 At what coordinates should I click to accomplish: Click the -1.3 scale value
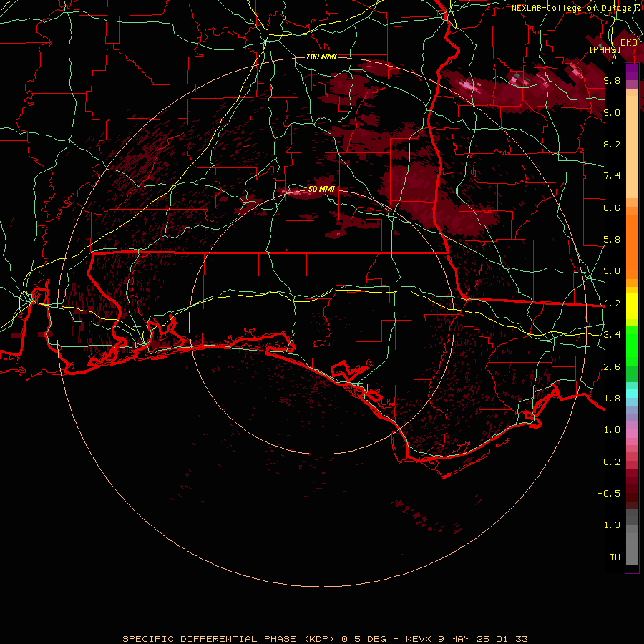point(609,525)
